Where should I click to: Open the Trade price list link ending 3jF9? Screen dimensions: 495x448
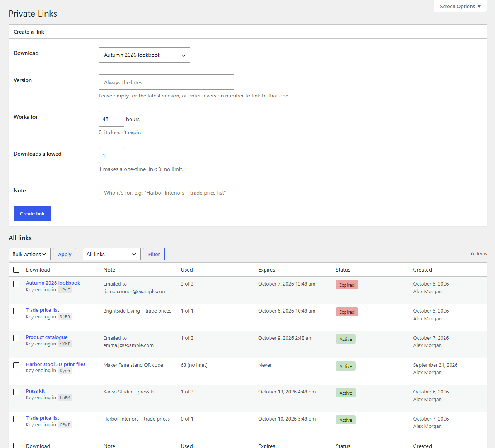point(43,310)
